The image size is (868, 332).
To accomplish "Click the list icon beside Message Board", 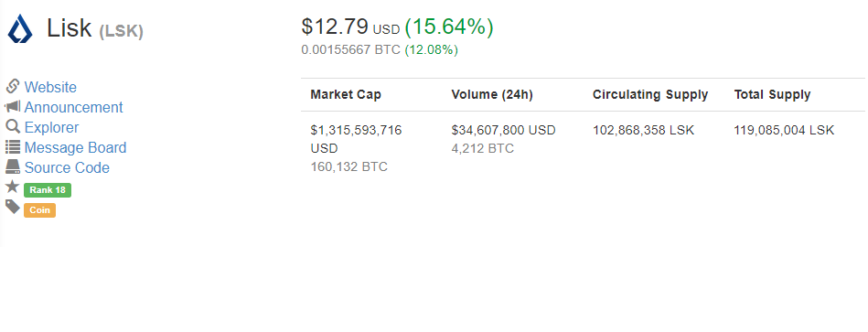I will 13,147.
